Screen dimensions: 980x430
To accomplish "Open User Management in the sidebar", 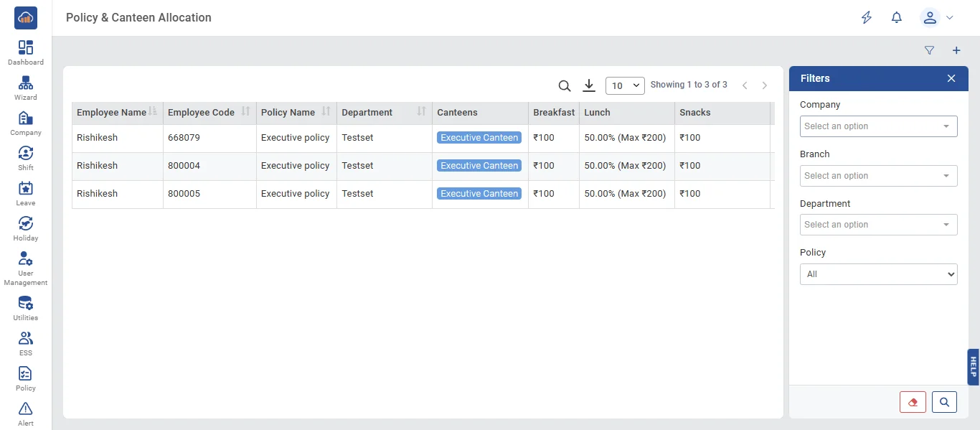I will point(26,268).
